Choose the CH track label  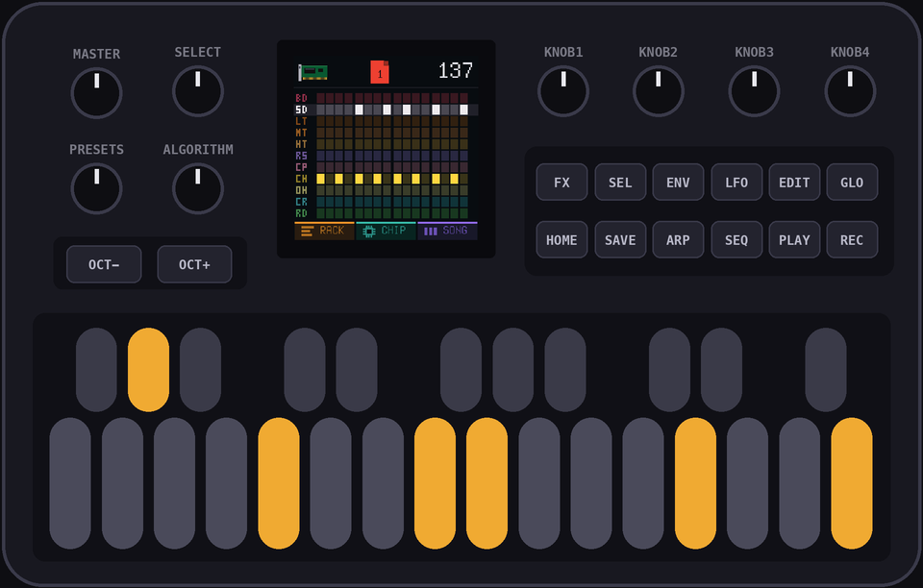click(x=301, y=179)
